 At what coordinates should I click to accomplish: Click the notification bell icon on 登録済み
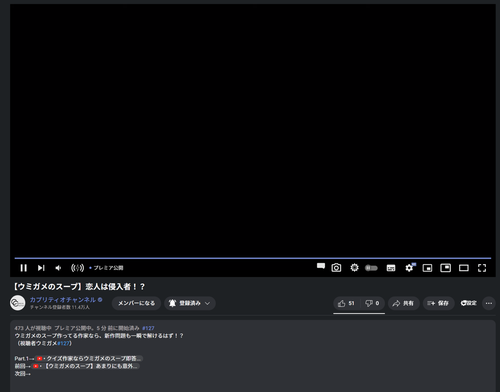[172, 303]
